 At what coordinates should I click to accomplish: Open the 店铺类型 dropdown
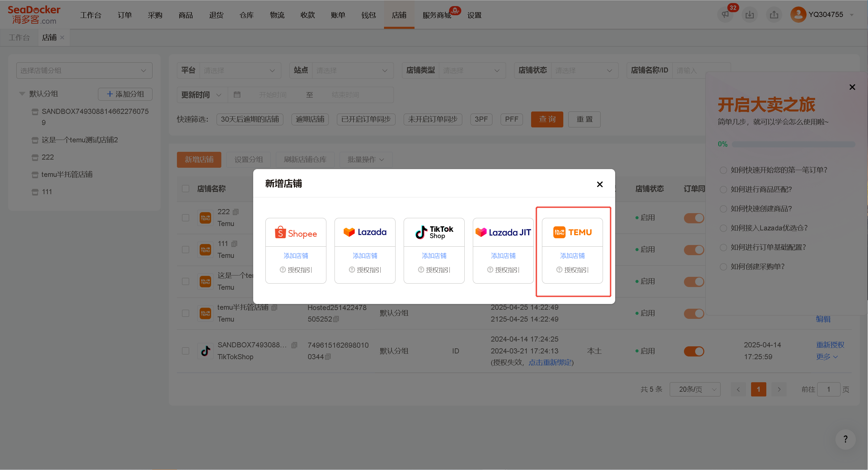click(x=472, y=70)
